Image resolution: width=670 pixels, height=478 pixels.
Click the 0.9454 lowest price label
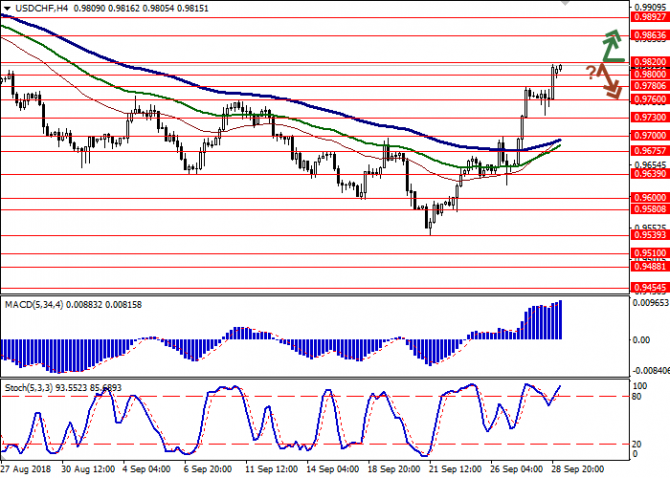click(x=647, y=287)
